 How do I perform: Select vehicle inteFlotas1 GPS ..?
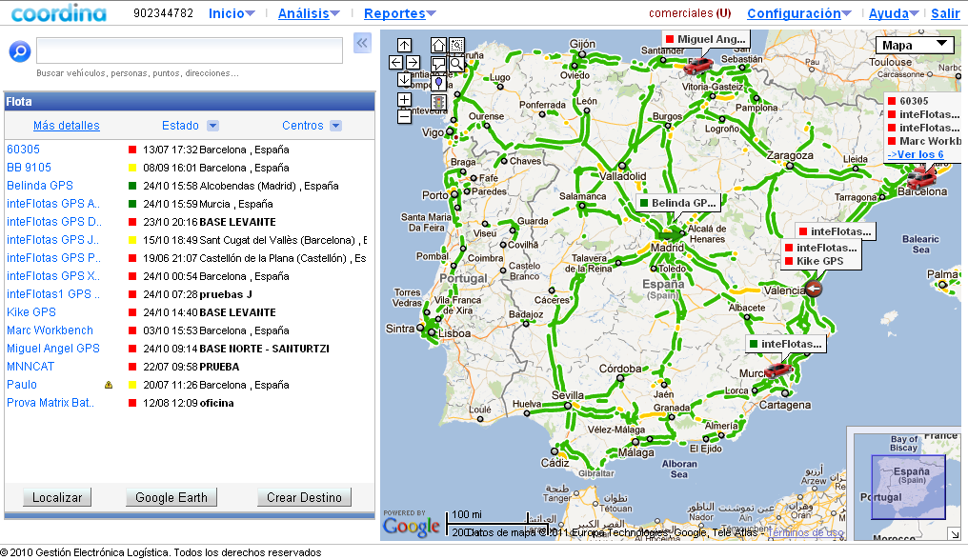pyautogui.click(x=53, y=294)
